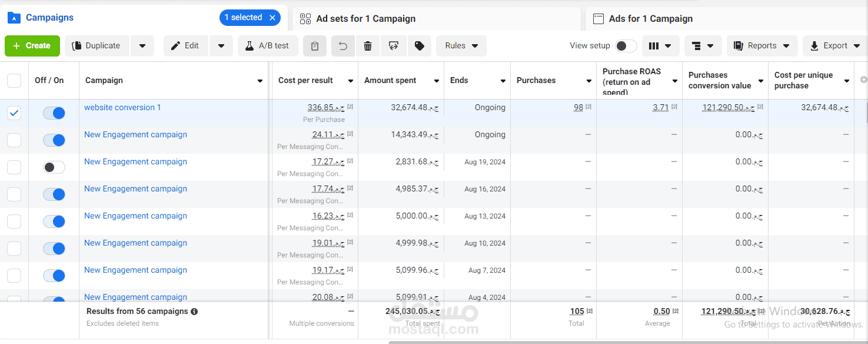Viewport: 868px width, 344px height.
Task: Click the Campaigns folder icon
Action: (x=14, y=18)
